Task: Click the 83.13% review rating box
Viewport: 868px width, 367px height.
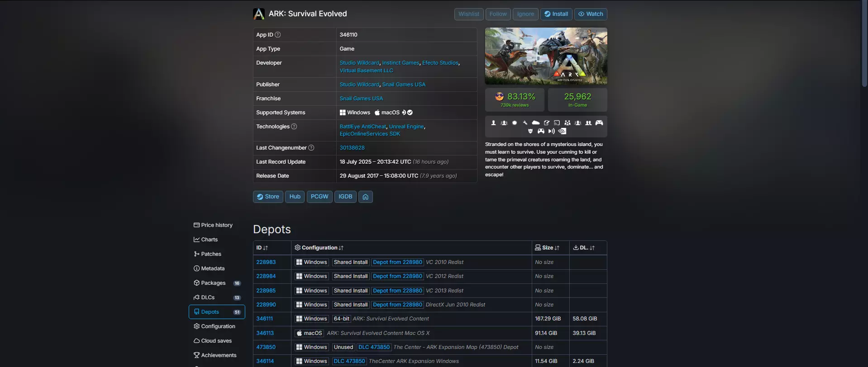Action: (515, 100)
